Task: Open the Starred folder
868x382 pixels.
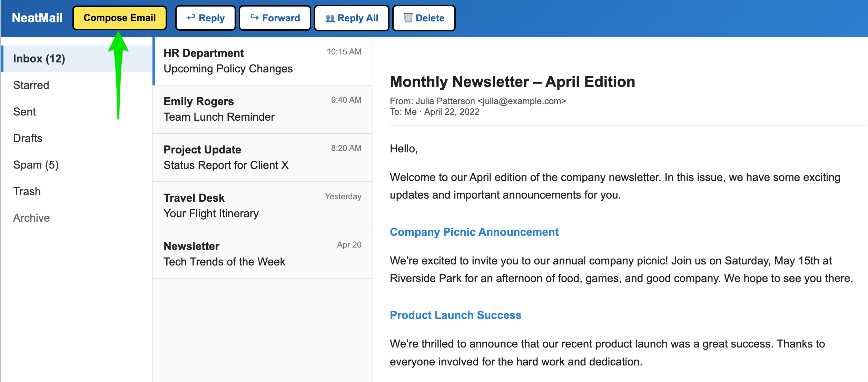Action: (31, 85)
